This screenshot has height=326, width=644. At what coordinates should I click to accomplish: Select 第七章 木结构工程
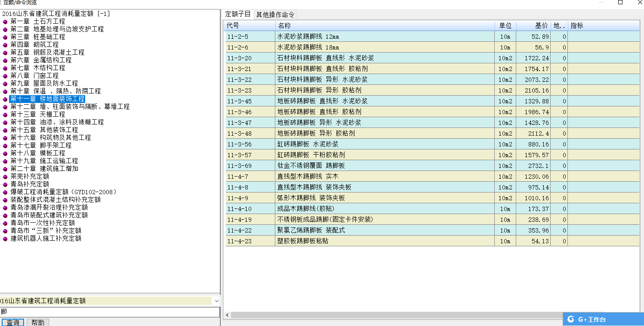[38, 68]
